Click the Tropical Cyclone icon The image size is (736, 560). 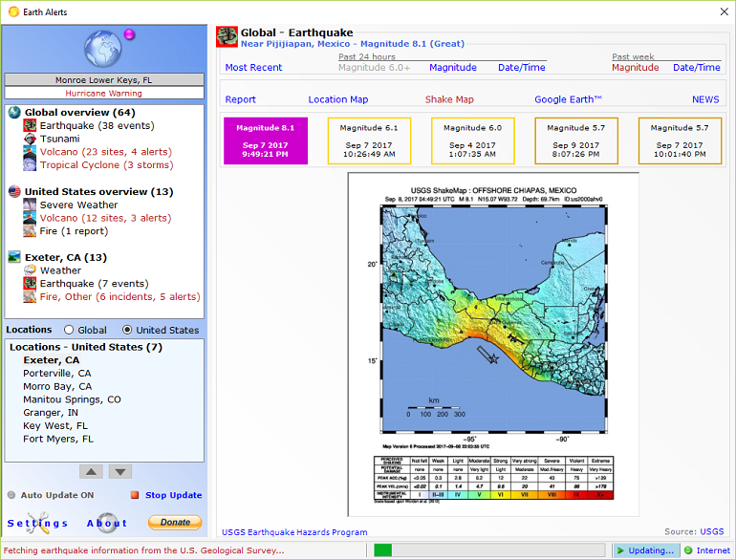(x=30, y=164)
